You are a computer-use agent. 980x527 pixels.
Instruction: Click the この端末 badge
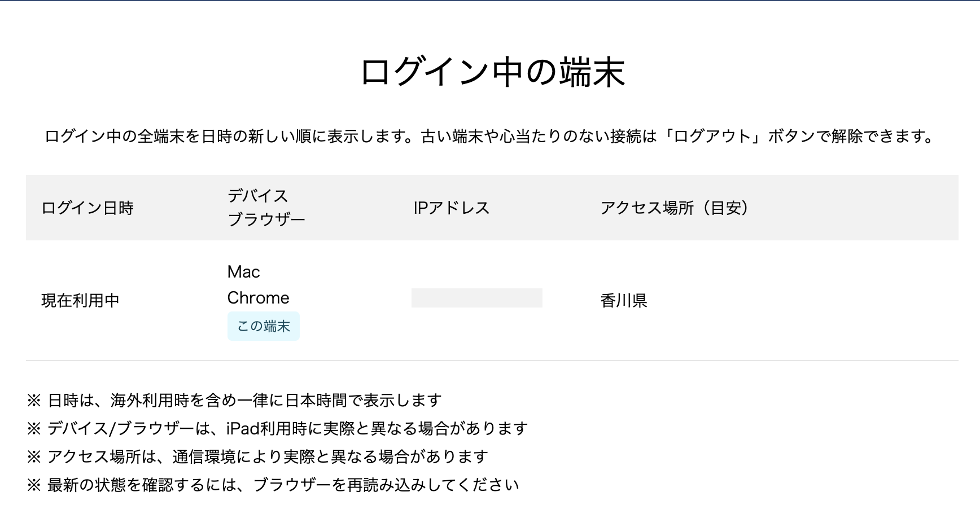pos(264,327)
